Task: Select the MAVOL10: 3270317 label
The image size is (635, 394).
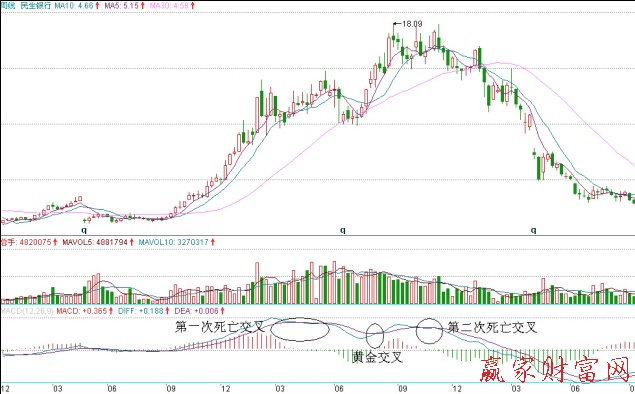Action: point(177,242)
